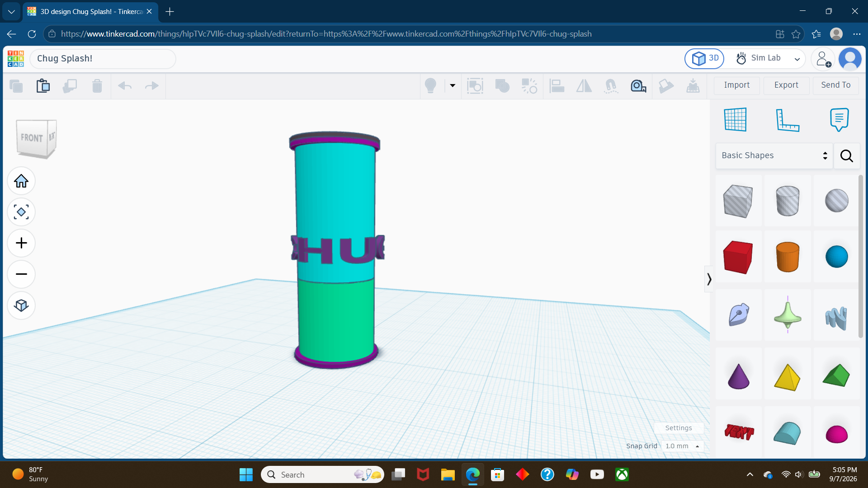868x488 pixels.
Task: Copy the selection with the Copy icon
Action: click(16, 86)
